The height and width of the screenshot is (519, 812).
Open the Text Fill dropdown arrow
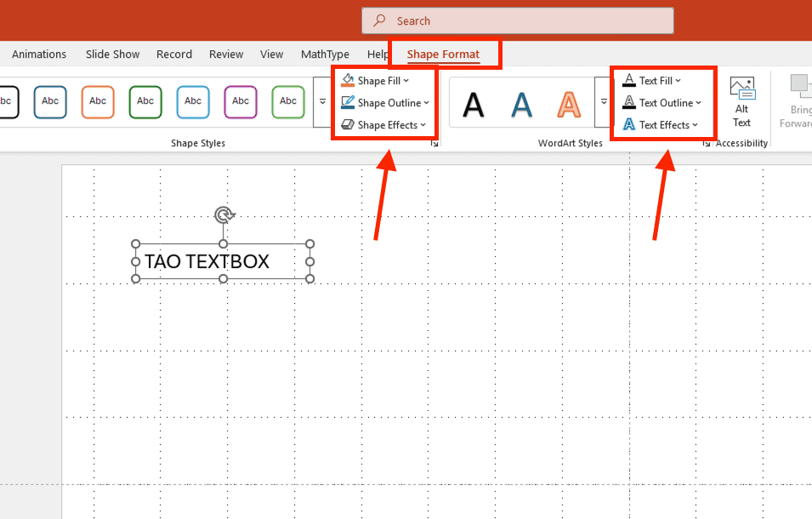point(678,81)
